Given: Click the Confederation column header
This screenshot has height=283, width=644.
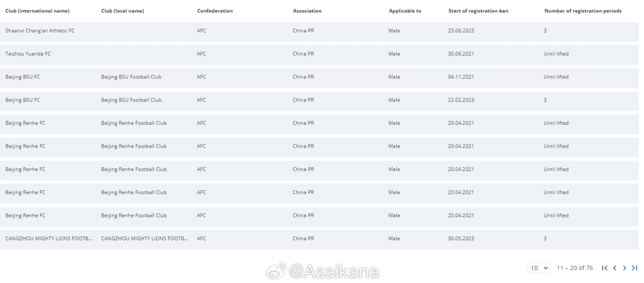Looking at the screenshot, I should point(215,11).
